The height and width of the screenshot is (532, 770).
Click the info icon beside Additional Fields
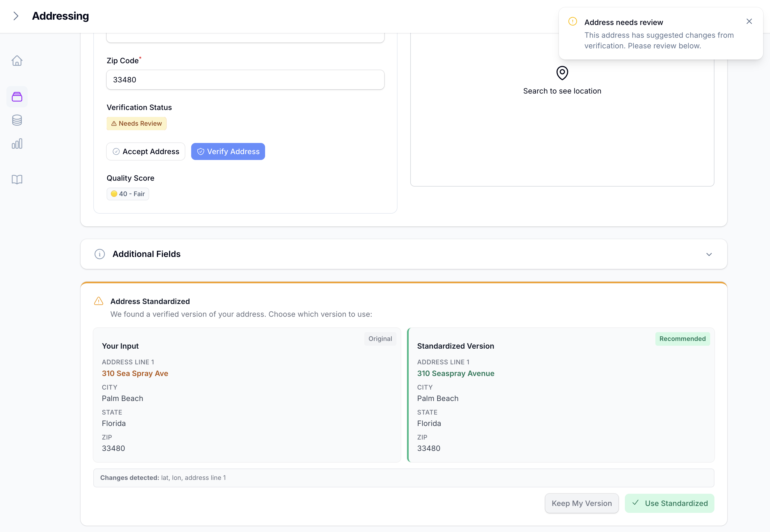pyautogui.click(x=100, y=254)
